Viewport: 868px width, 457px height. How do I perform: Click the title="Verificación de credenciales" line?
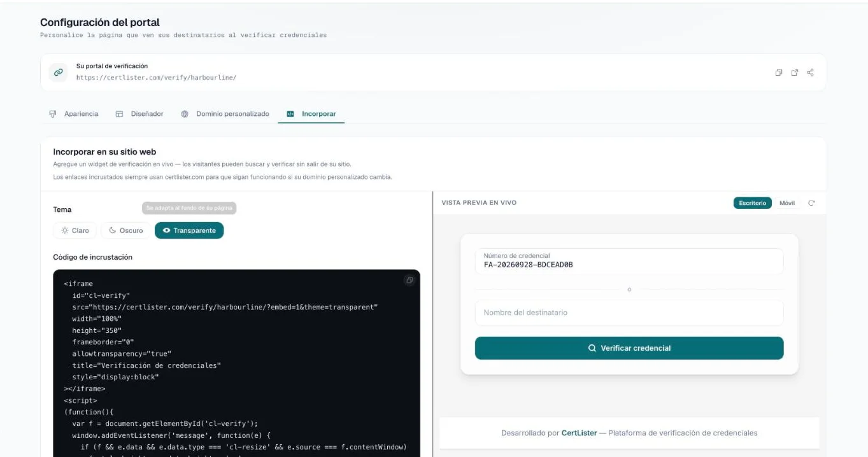coord(146,365)
